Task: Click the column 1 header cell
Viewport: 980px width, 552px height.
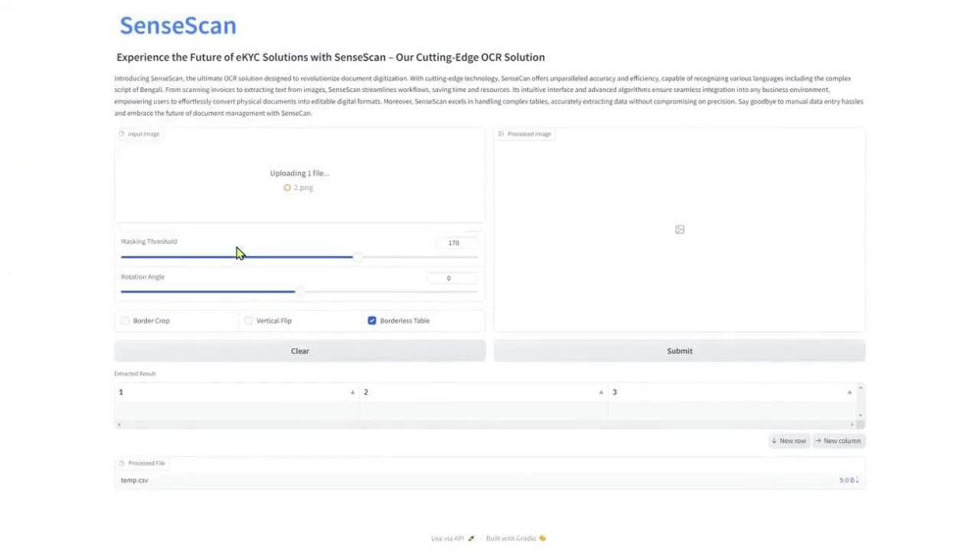Action: pos(236,392)
